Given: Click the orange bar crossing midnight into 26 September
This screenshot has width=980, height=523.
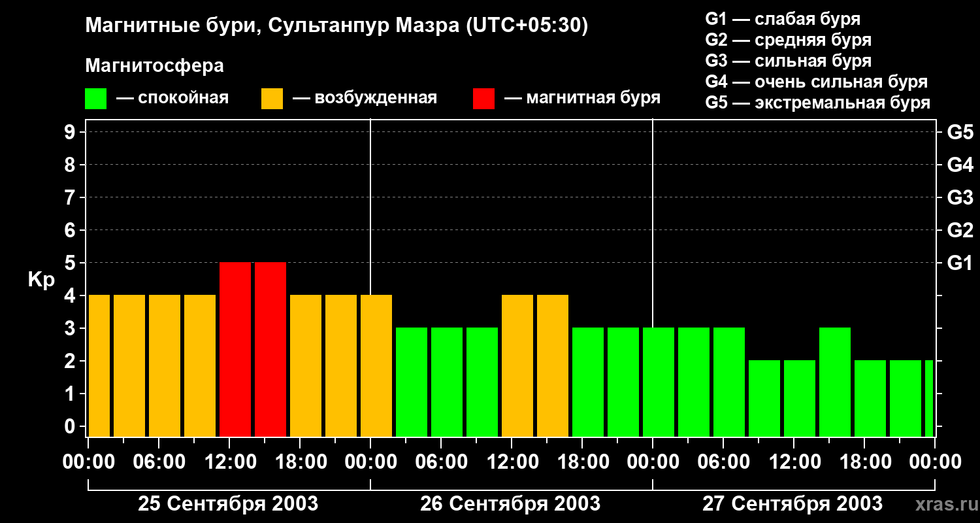Looking at the screenshot, I should (x=376, y=366).
